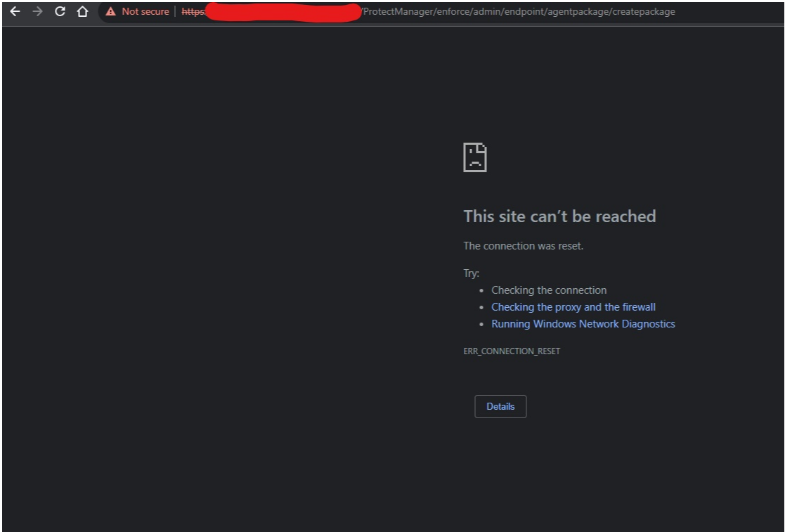Screen dimensions: 785x532
Task: Click the heading This site can't be reached
Action: (559, 216)
